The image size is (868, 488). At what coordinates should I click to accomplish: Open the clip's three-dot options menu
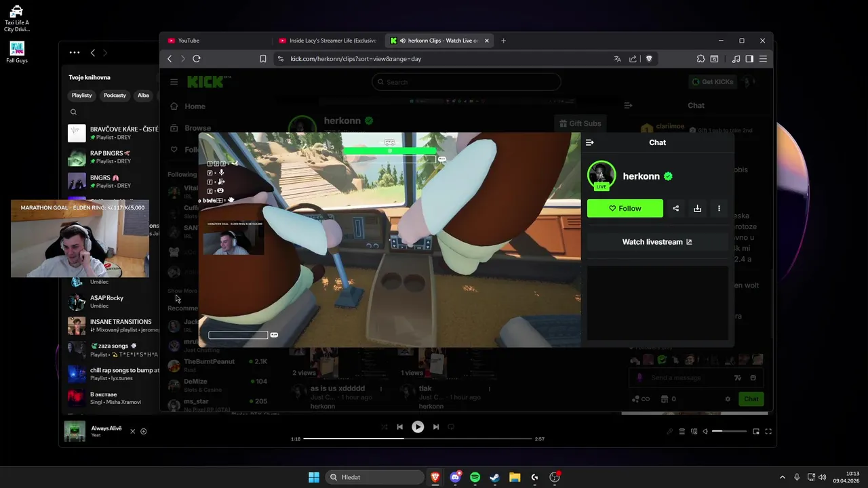(719, 208)
